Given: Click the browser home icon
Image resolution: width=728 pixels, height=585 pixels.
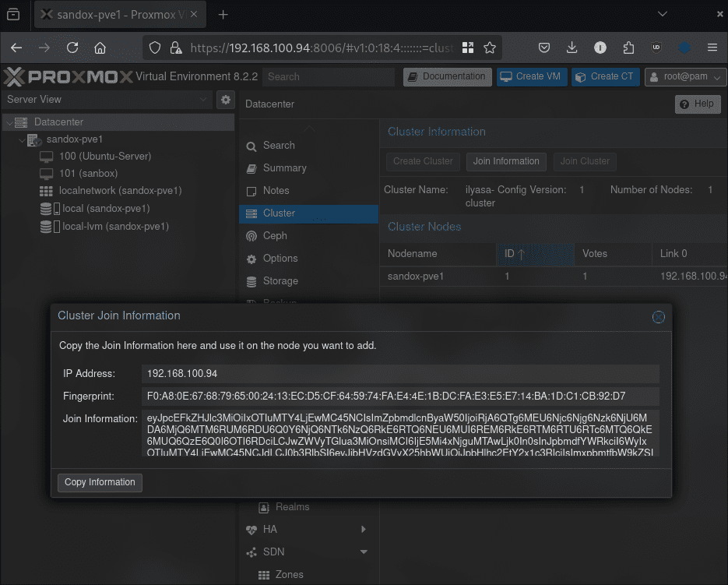Looking at the screenshot, I should click(x=100, y=48).
